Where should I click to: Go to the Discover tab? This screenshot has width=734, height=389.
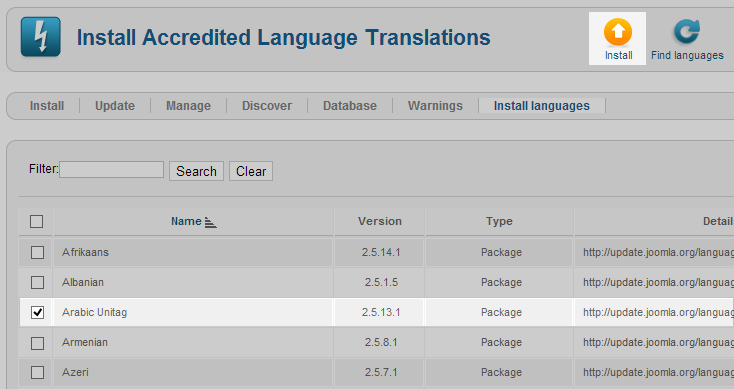tap(267, 106)
